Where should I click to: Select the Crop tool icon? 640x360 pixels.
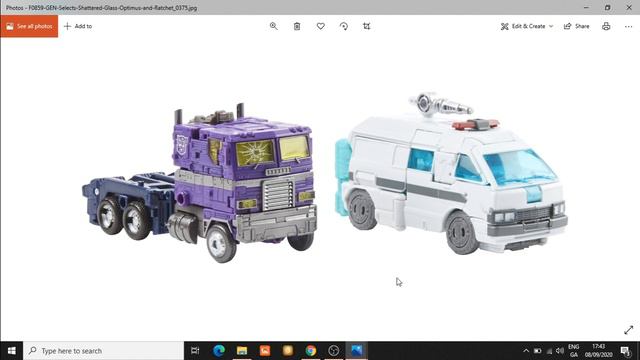click(367, 26)
